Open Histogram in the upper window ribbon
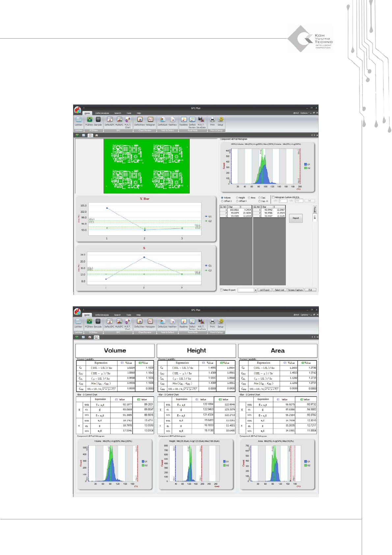The width and height of the screenshot is (392, 555). coord(150,121)
